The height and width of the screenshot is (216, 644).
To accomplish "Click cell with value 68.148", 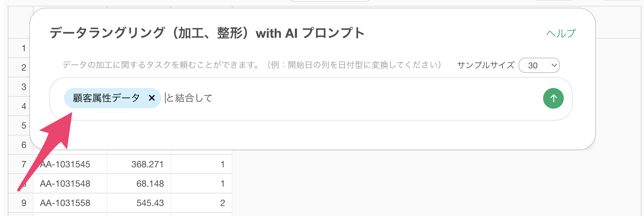I will 139,184.
